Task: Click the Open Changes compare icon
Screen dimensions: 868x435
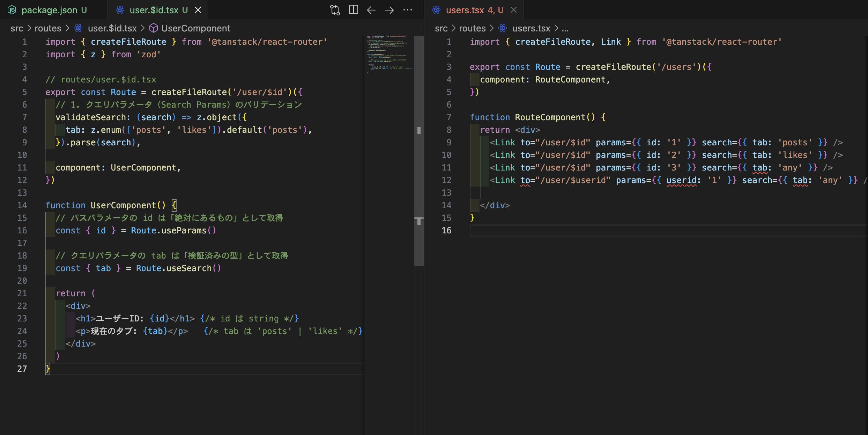Action: click(x=335, y=10)
